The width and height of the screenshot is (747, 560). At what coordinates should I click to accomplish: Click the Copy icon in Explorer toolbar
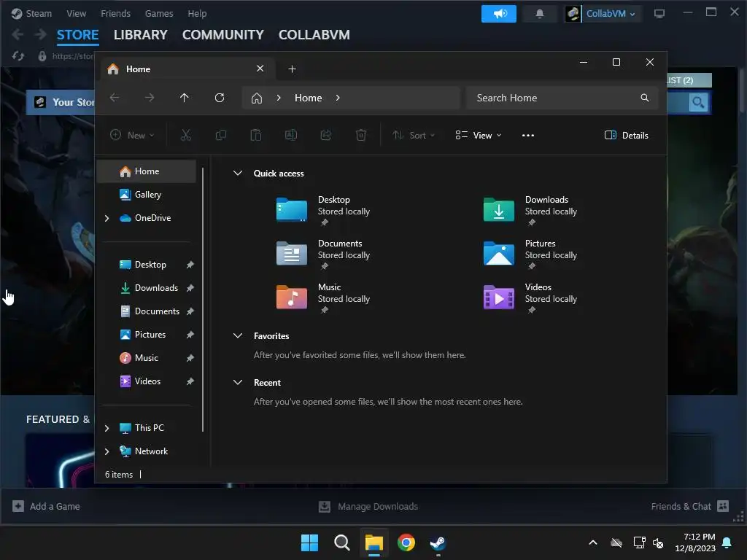[x=220, y=135]
